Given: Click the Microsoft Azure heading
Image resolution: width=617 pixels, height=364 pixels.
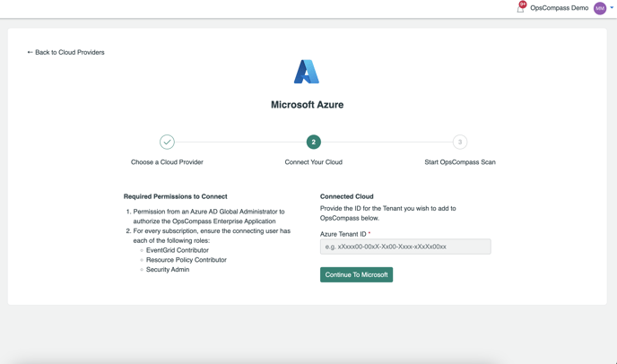Looking at the screenshot, I should 308,105.
